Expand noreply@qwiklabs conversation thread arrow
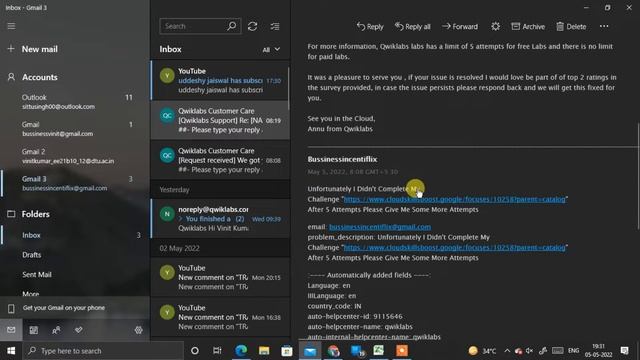This screenshot has width=640, height=360. [180, 219]
